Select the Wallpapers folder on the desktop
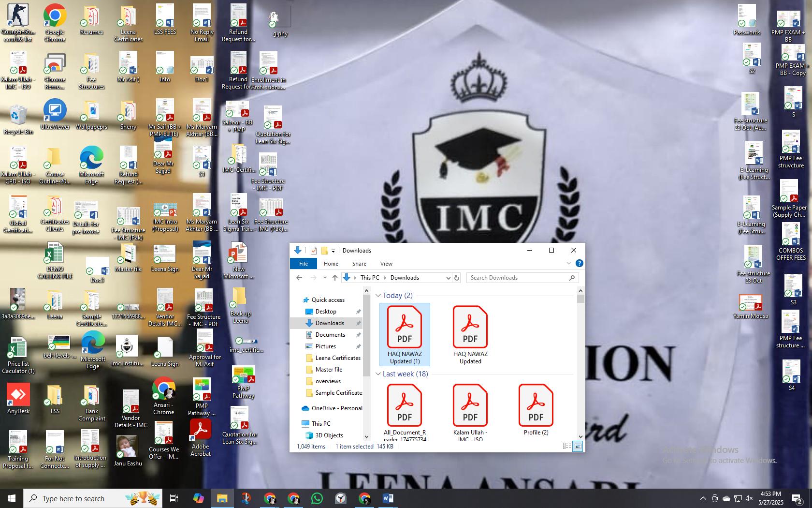812x508 pixels. [x=91, y=116]
